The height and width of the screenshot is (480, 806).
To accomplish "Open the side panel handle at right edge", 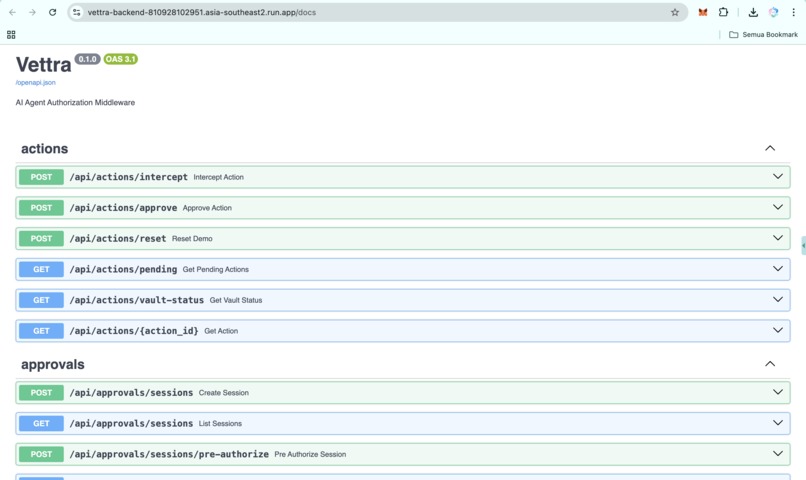I will click(803, 246).
